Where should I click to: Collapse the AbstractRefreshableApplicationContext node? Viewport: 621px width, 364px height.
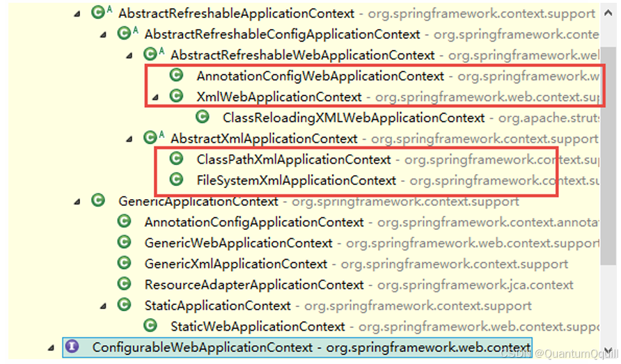click(77, 14)
